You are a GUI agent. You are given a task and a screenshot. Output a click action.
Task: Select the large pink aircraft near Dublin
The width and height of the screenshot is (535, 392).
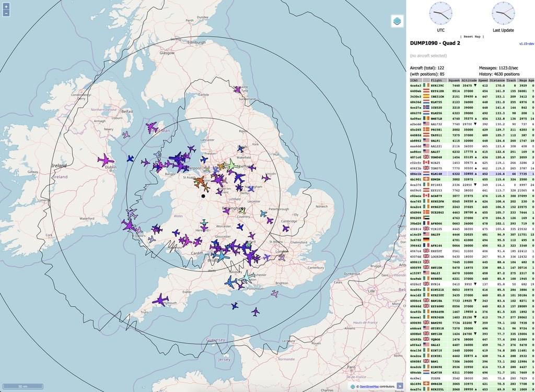(106, 160)
